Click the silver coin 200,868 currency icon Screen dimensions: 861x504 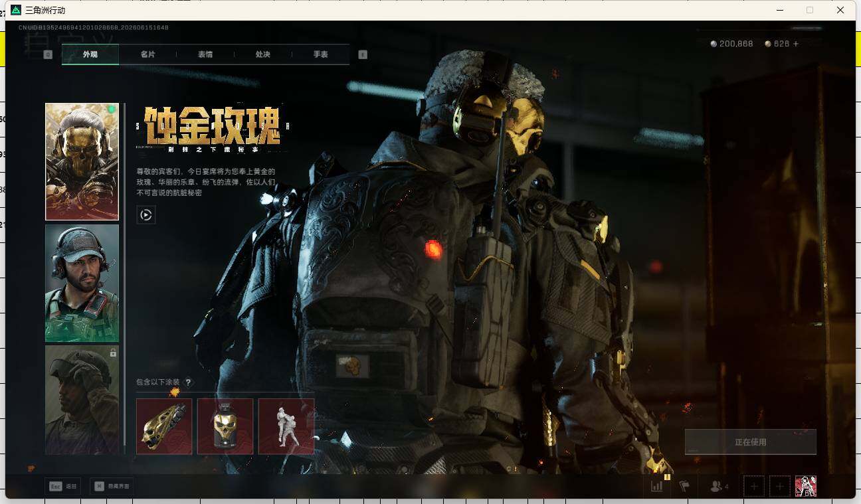(714, 44)
